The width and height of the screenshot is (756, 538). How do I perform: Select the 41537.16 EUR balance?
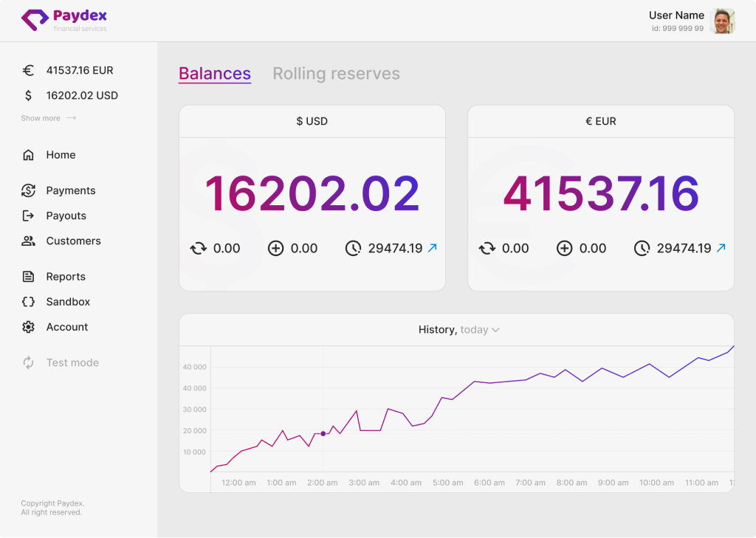coord(601,193)
